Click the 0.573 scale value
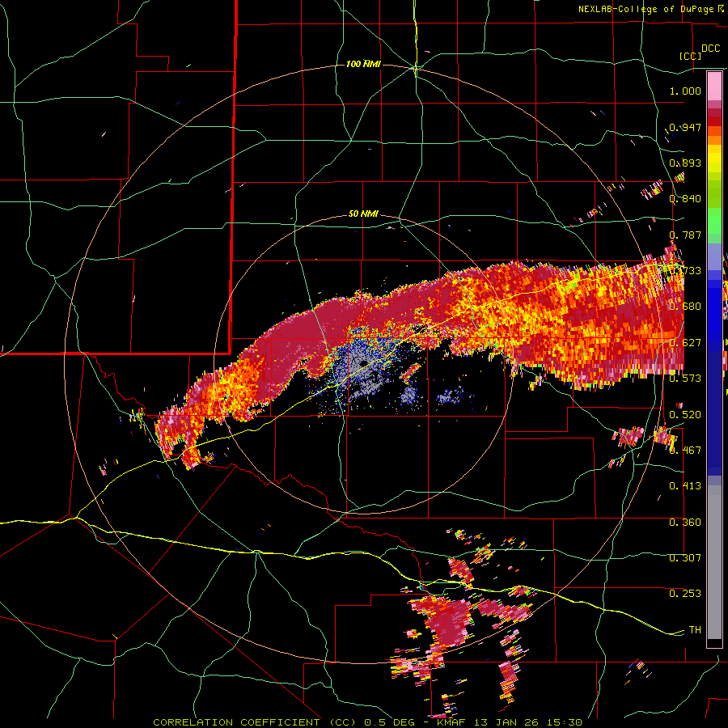This screenshot has width=728, height=728. click(x=685, y=379)
